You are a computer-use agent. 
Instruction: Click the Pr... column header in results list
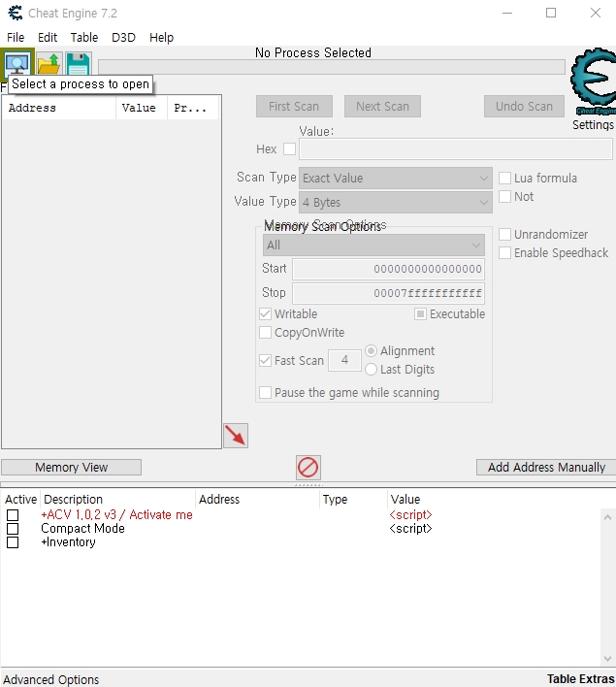[193, 109]
